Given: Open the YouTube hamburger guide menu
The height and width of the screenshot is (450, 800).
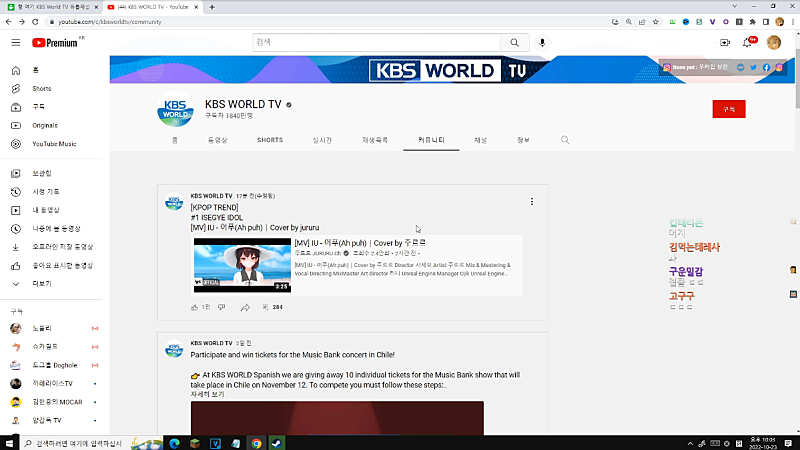Looking at the screenshot, I should click(x=16, y=43).
